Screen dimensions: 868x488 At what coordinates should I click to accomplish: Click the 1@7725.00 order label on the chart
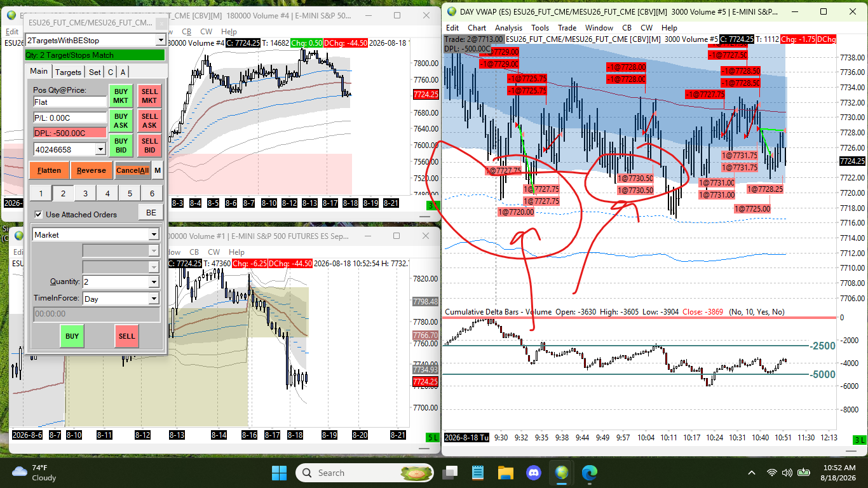tap(752, 208)
